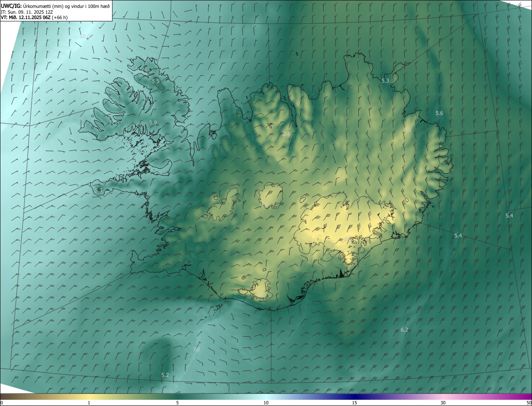The height and width of the screenshot is (406, 532).
Task: Click the '10.0' value label on the map
Action: click(x=85, y=37)
